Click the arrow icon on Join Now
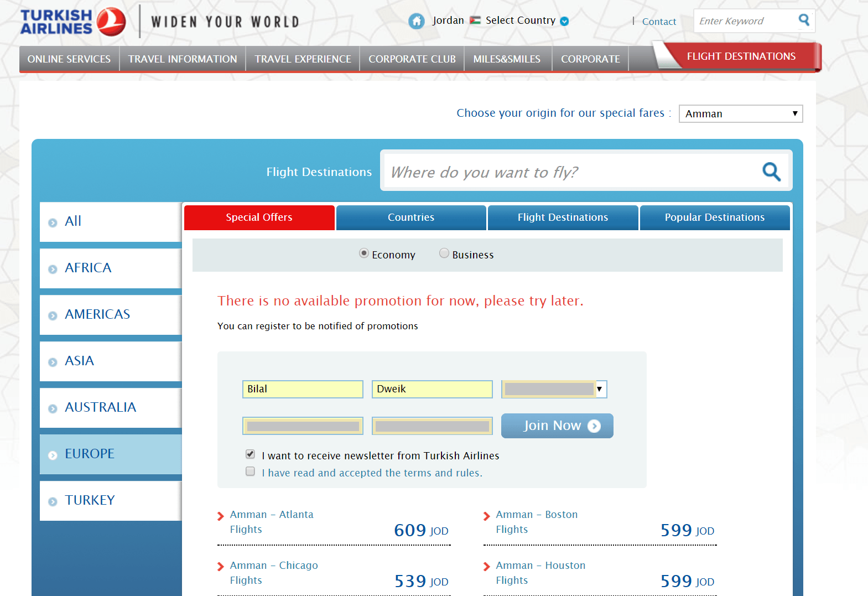Viewport: 868px width, 596px height. (594, 426)
